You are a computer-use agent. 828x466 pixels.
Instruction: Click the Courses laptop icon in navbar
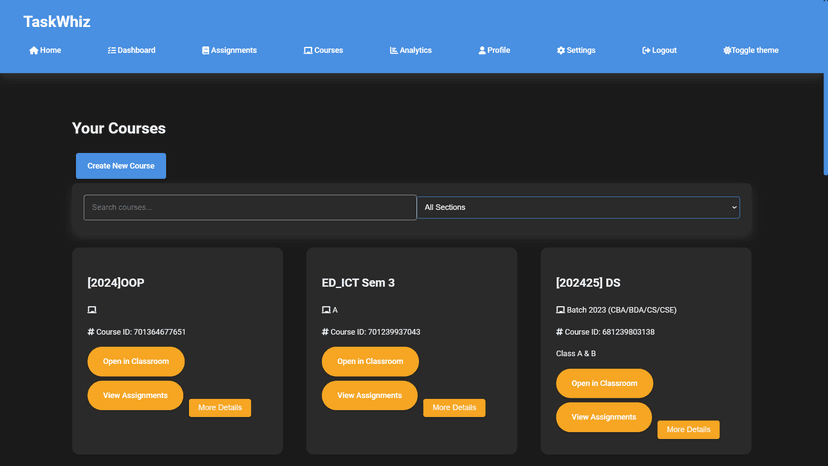(x=308, y=50)
